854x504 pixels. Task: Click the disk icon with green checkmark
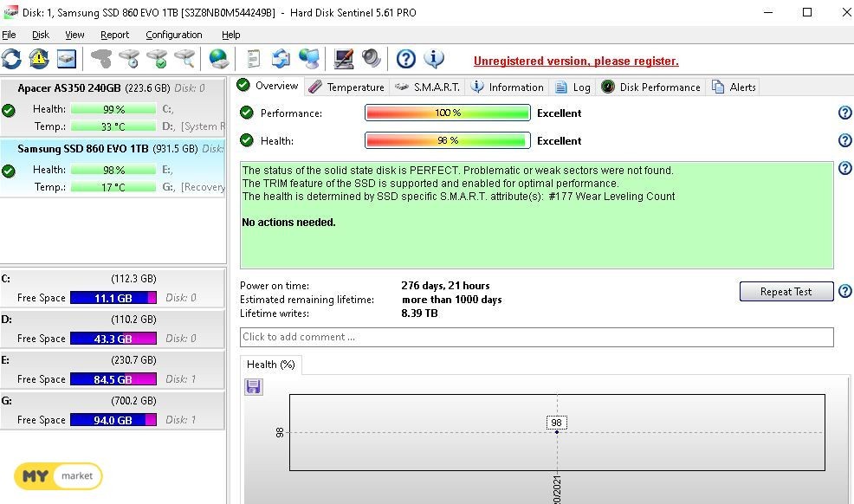coord(158,59)
